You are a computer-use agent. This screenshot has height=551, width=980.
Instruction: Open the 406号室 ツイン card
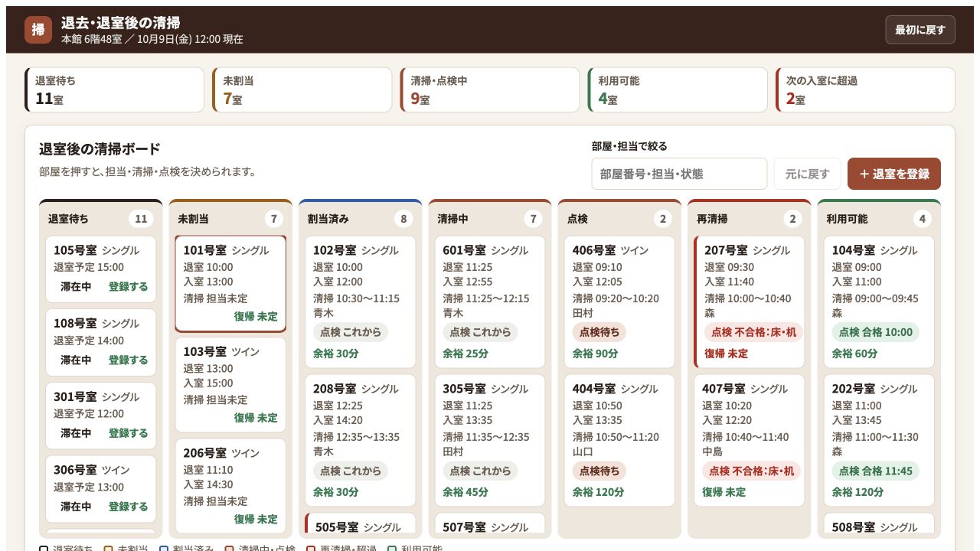(620, 302)
